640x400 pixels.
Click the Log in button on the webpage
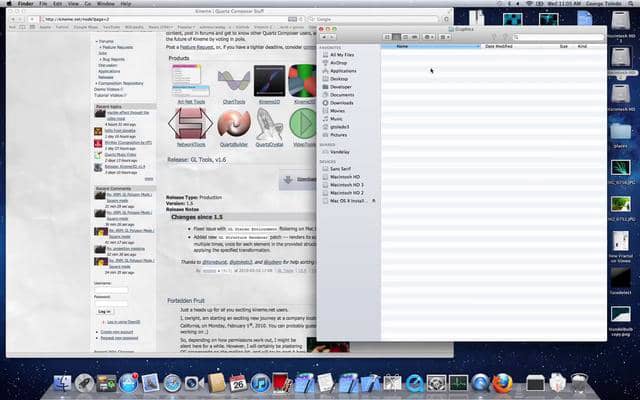point(104,311)
